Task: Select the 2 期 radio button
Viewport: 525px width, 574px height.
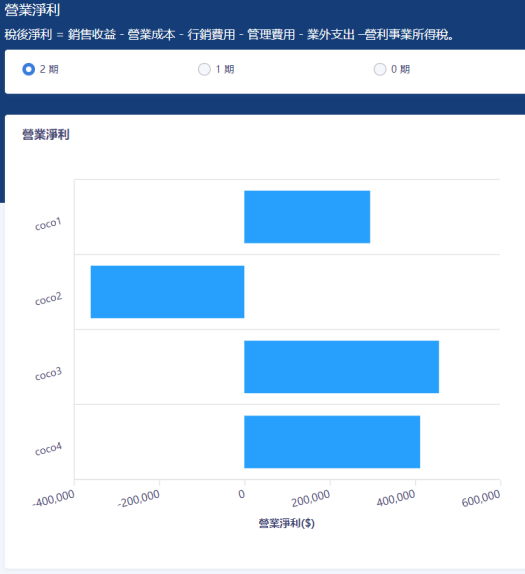Action: pos(29,69)
